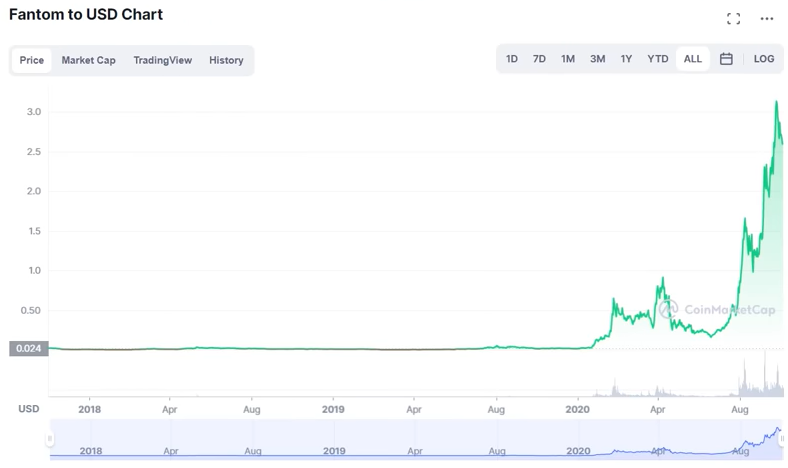The height and width of the screenshot is (468, 788).
Task: Switch to the TradingView tab
Action: [x=162, y=60]
